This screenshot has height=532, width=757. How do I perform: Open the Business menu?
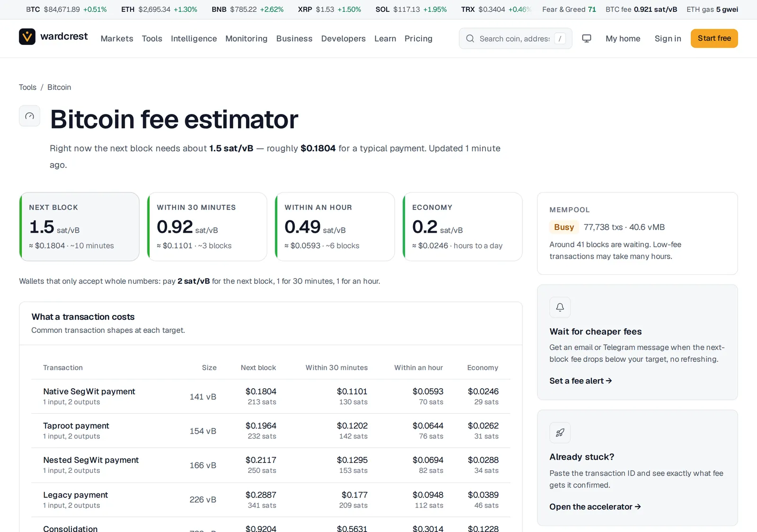[x=294, y=39]
